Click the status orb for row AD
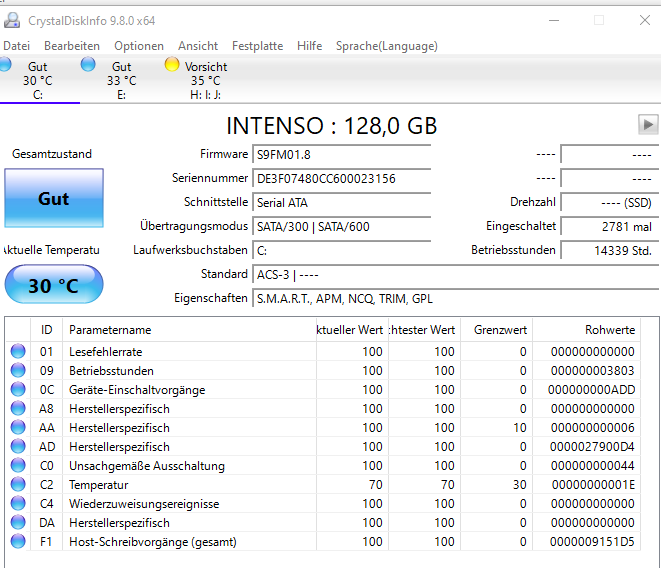 coord(18,446)
